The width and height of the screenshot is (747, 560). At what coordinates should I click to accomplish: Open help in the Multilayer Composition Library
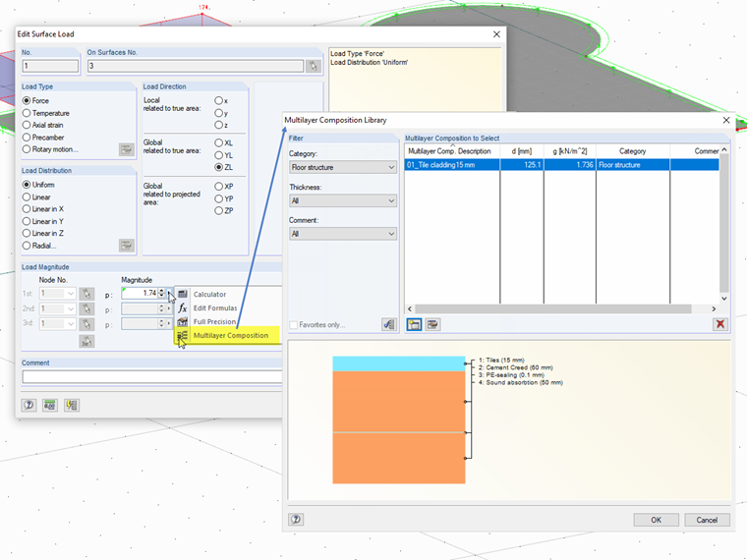[296, 520]
